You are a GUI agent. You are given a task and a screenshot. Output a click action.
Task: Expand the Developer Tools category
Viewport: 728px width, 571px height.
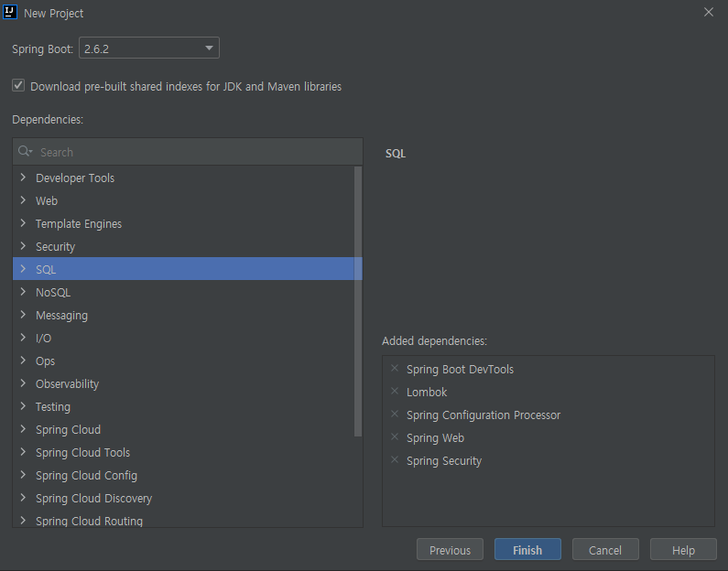[23, 178]
